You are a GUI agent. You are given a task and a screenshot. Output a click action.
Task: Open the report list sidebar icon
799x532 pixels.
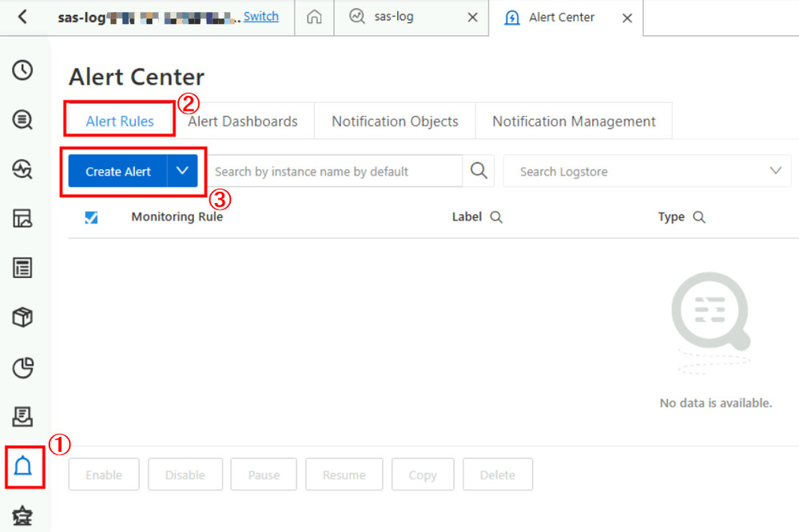(x=23, y=268)
